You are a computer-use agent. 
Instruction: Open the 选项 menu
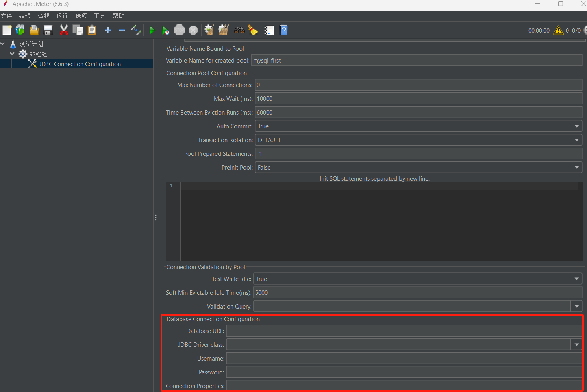click(x=81, y=16)
